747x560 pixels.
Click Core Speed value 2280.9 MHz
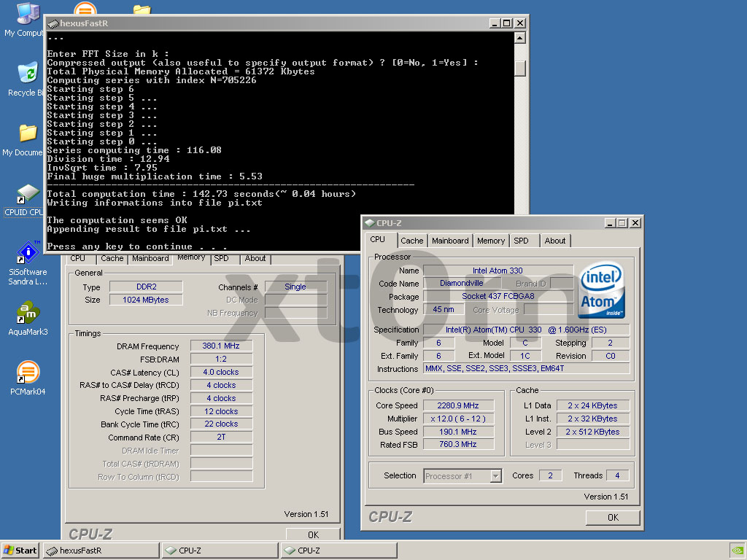point(458,405)
